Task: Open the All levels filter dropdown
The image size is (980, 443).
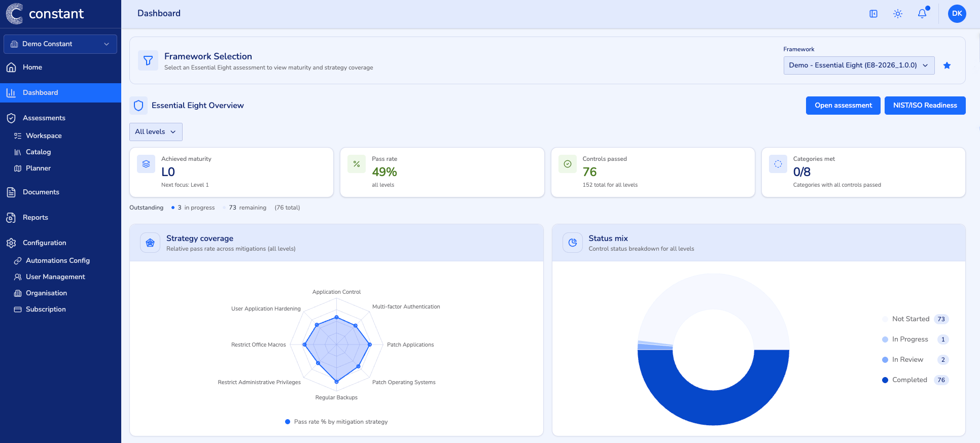Action: tap(156, 132)
